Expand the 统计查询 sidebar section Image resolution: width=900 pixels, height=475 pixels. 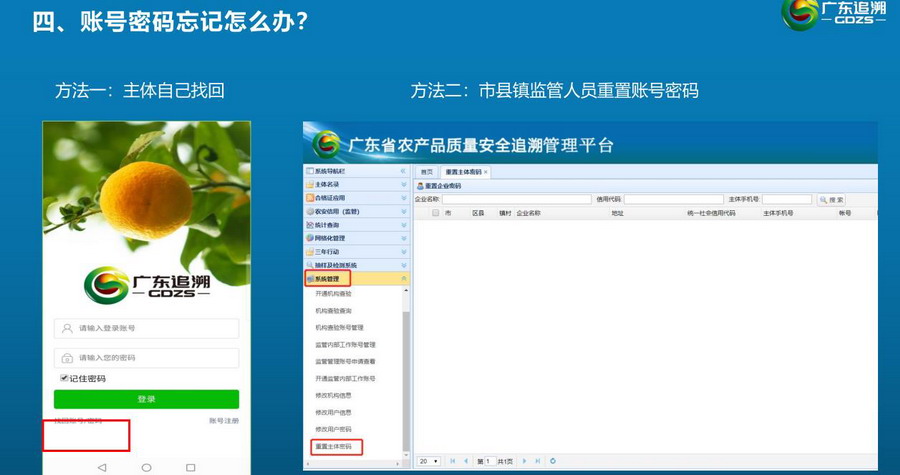[x=355, y=225]
